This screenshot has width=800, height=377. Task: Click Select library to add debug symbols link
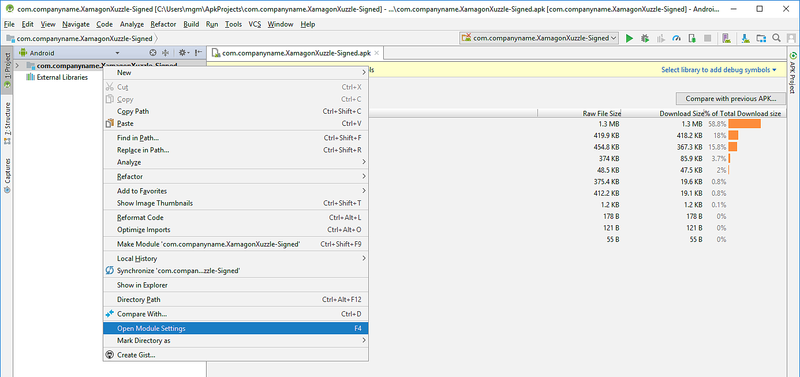718,70
